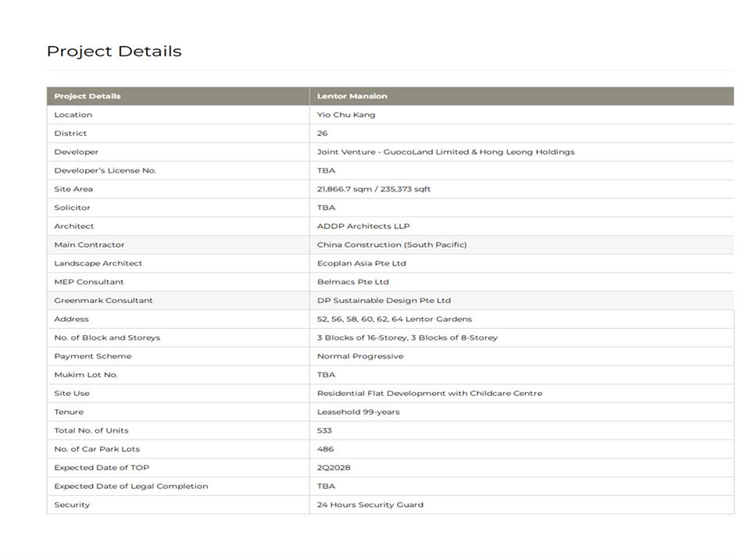Click the Normal Progressive payment scheme
Screen dimensions: 737x560
pyautogui.click(x=360, y=356)
